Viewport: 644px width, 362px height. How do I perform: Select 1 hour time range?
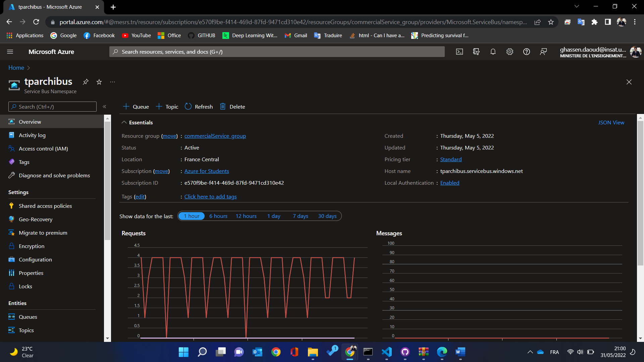coord(192,216)
